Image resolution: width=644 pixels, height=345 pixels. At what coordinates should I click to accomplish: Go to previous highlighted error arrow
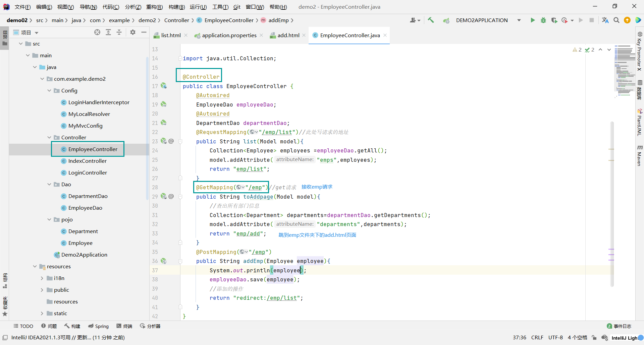pos(600,50)
